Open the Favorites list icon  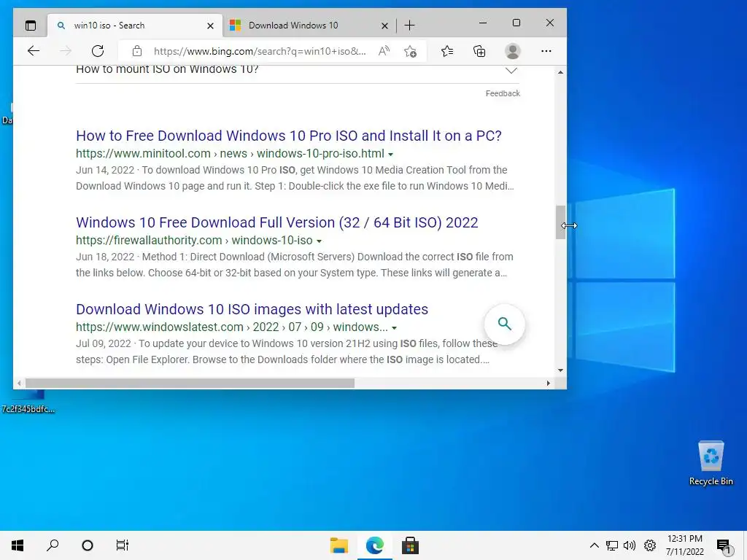point(447,51)
